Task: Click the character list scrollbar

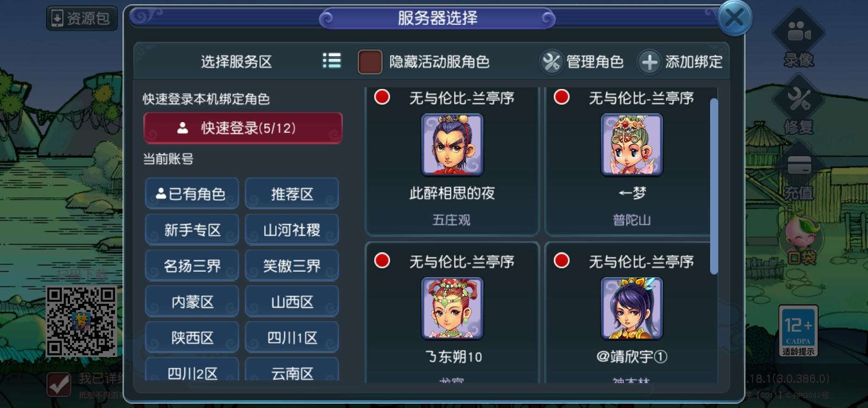Action: (714, 186)
